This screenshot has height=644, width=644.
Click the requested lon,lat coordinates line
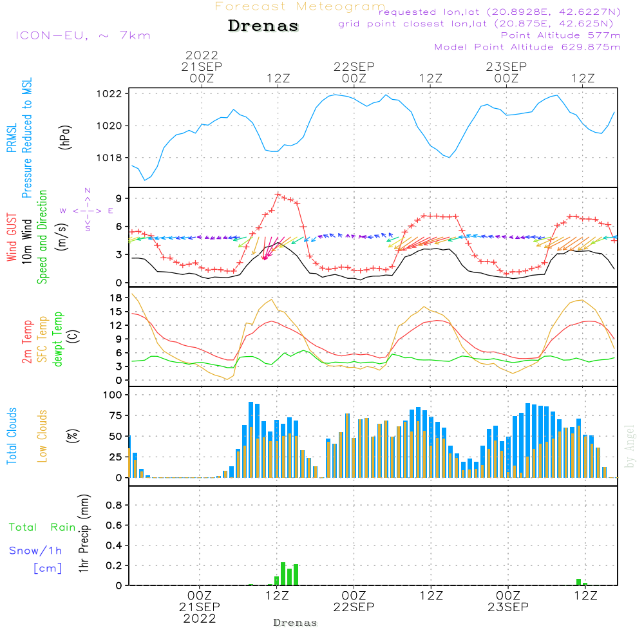tap(500, 12)
